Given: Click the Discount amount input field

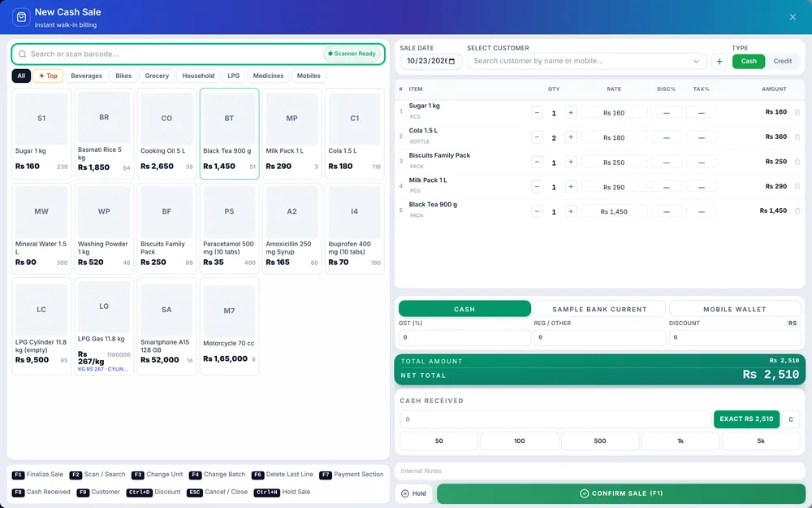Looking at the screenshot, I should (734, 337).
